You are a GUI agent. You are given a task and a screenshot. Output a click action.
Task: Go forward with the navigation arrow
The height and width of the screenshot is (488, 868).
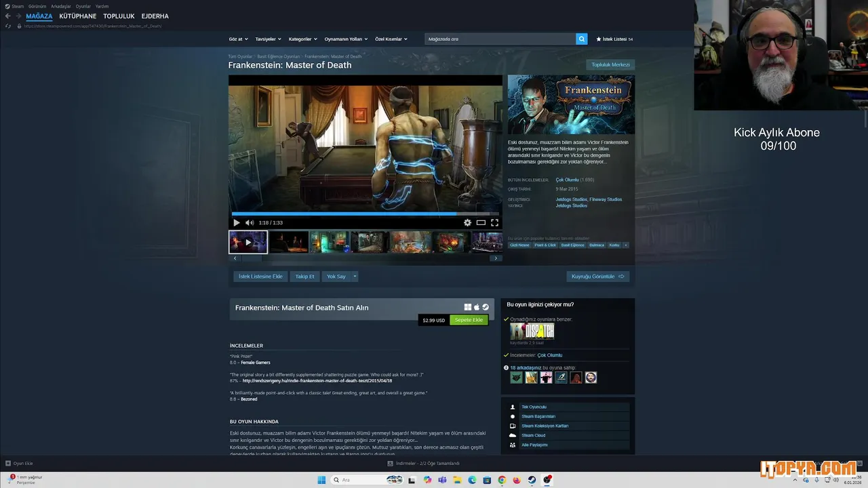[x=18, y=16]
